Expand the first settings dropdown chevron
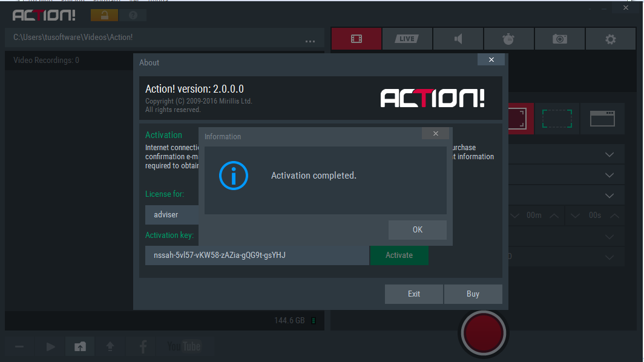 [609, 154]
